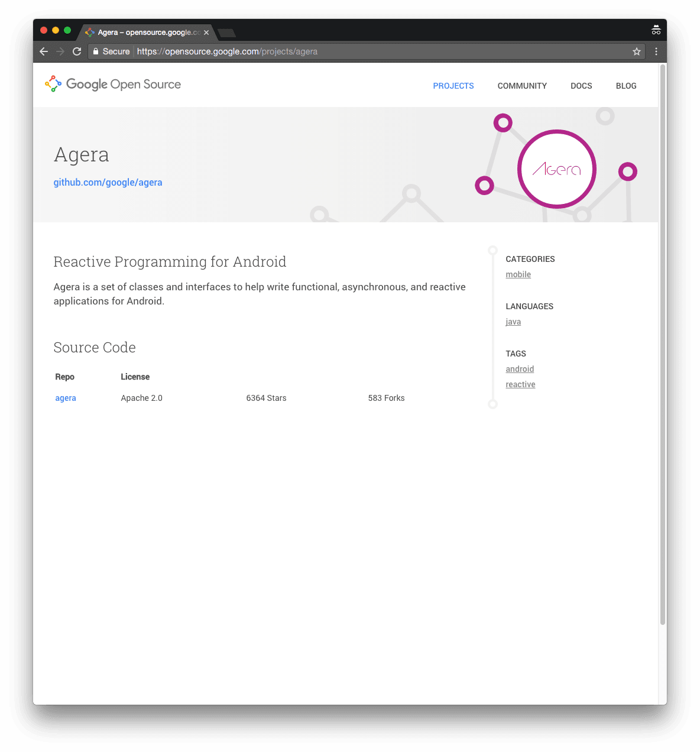
Task: Click the LANGUAGES label
Action: (529, 306)
